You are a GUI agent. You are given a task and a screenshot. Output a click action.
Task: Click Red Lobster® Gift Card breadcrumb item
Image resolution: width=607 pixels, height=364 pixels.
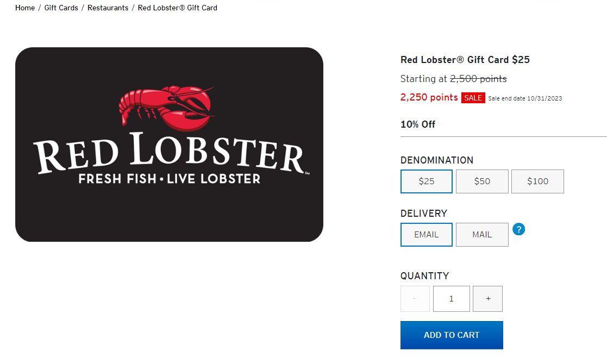coord(177,8)
